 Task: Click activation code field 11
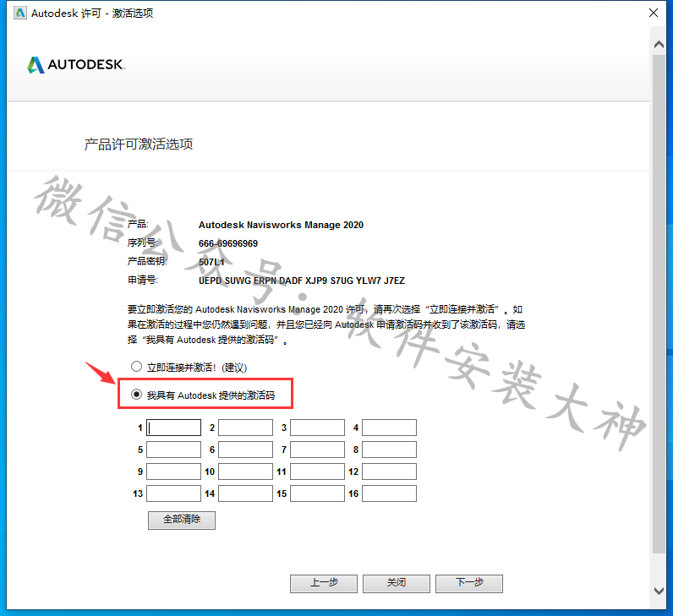click(317, 472)
